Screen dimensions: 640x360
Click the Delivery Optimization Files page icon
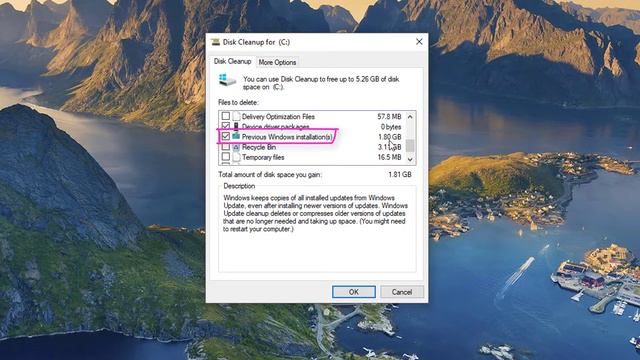tap(236, 116)
